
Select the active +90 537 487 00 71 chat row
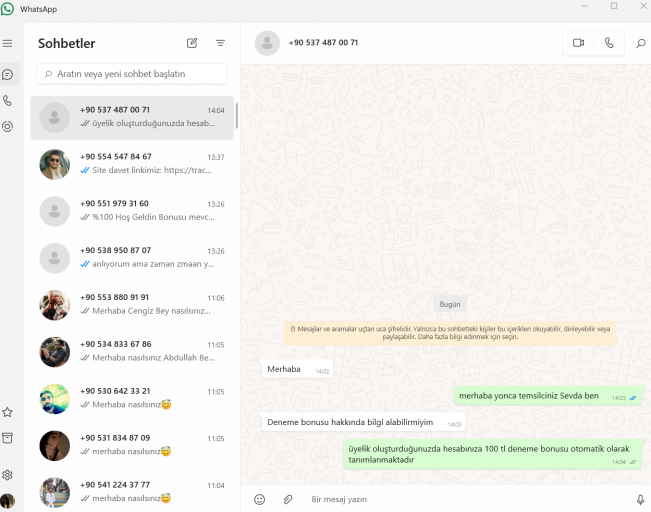132,118
